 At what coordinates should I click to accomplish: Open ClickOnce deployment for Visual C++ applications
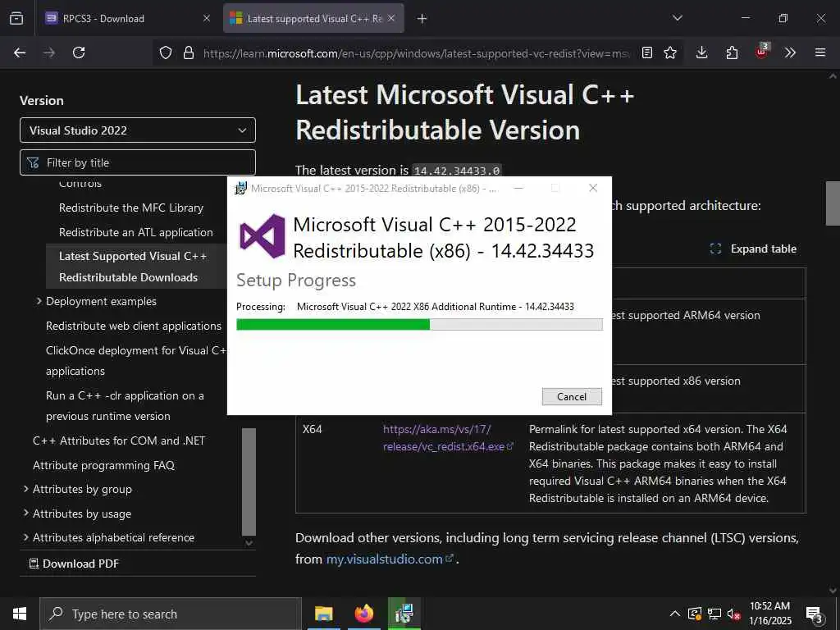pos(136,361)
